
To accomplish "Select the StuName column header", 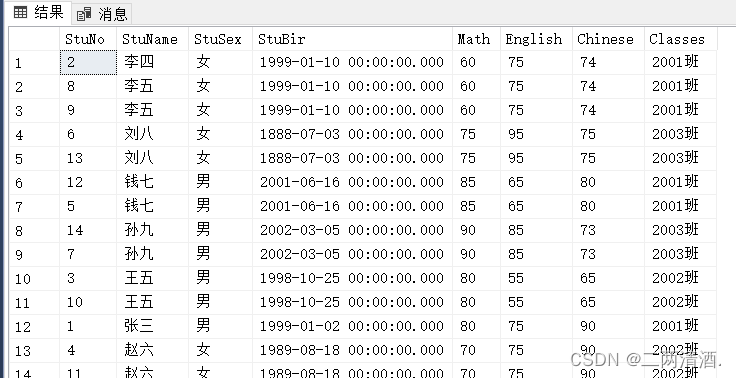I will click(x=153, y=39).
